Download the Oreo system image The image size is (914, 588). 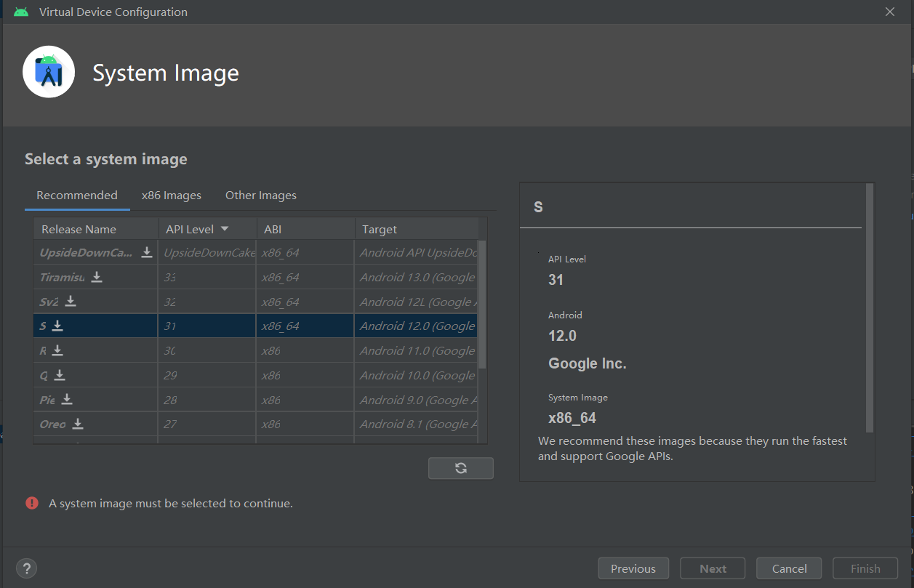78,424
